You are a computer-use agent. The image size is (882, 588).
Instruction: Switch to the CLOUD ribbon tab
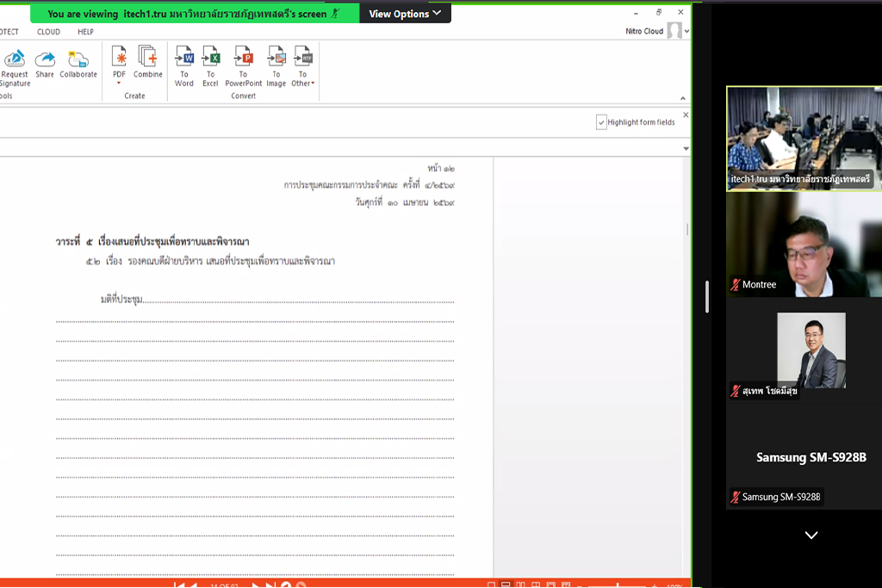pos(48,32)
